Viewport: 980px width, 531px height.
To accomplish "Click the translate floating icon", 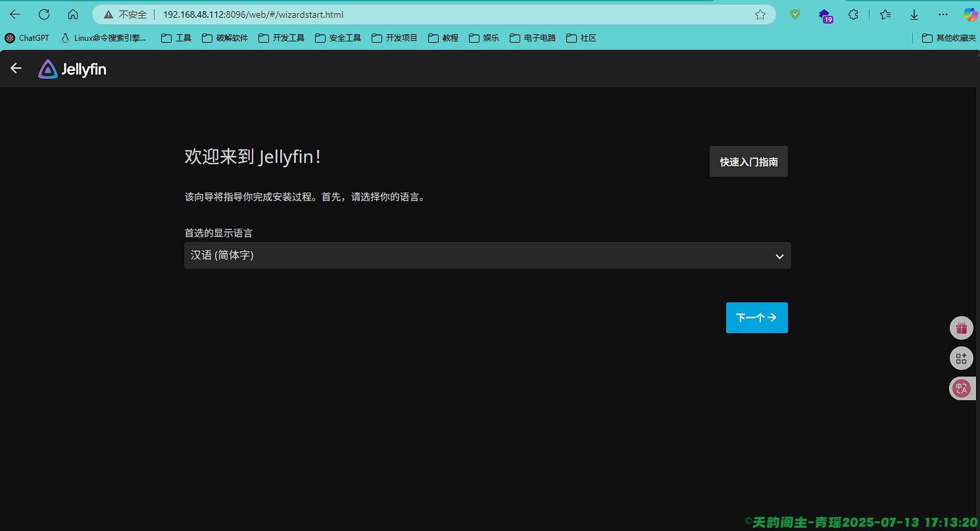I will pyautogui.click(x=961, y=388).
